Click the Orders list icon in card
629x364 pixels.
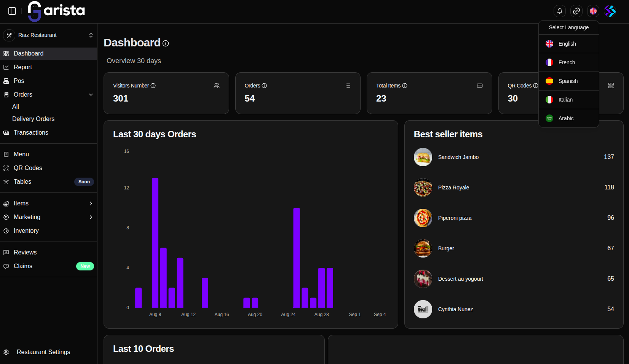[348, 86]
